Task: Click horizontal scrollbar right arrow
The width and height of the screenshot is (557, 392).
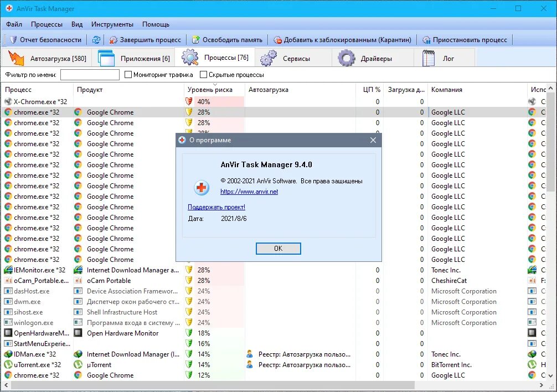Action: 541,385
